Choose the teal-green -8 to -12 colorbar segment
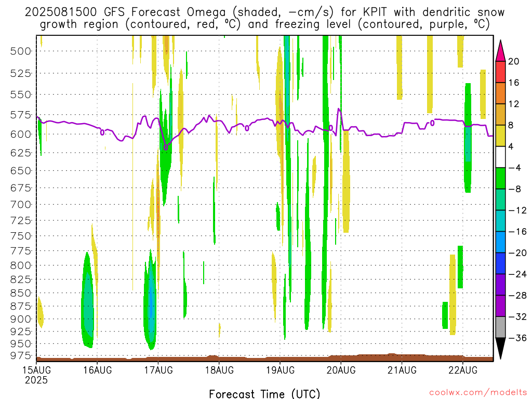Image resolution: width=532 pixels, height=399 pixels. [500, 199]
